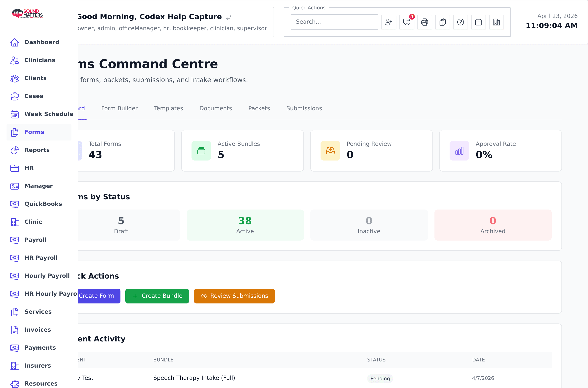Open HR folder icon
The width and height of the screenshot is (588, 388).
click(x=14, y=168)
